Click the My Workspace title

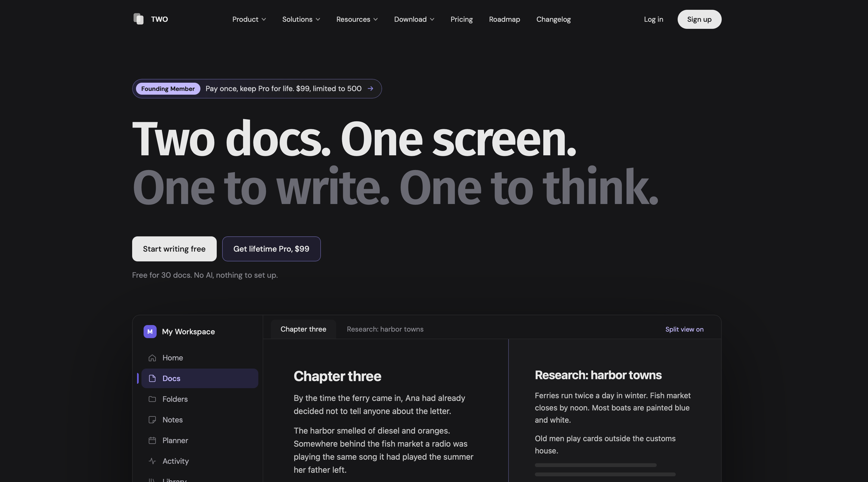point(188,331)
